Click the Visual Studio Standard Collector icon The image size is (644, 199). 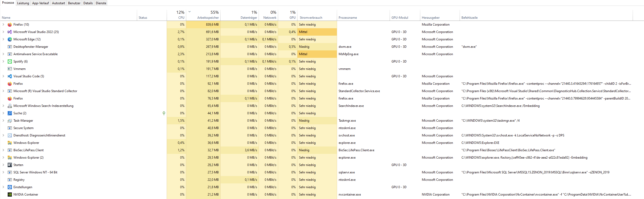[x=10, y=91]
